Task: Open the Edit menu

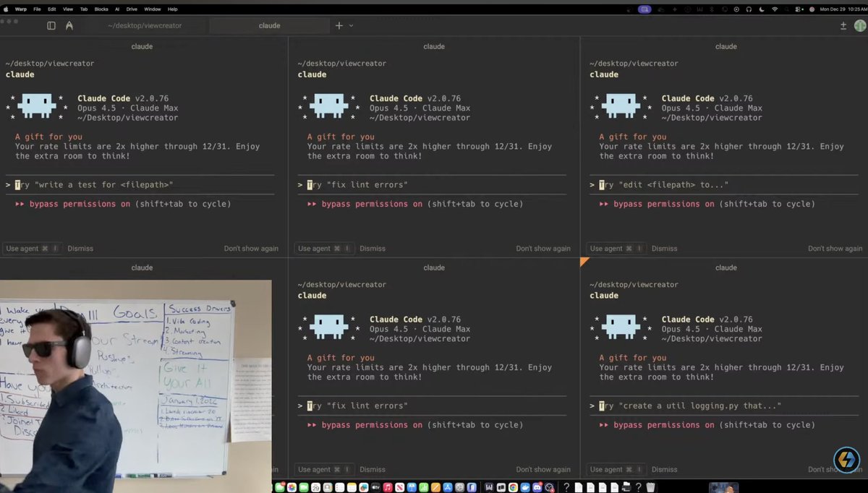Action: click(x=52, y=9)
